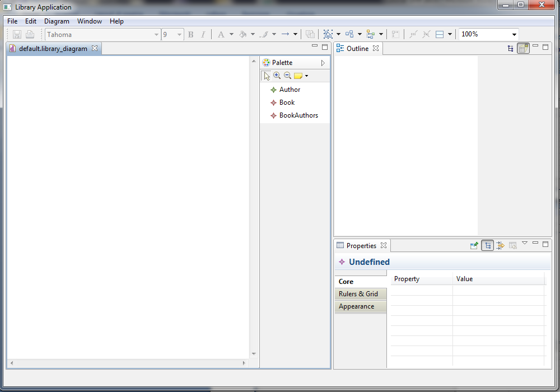This screenshot has width=560, height=392.
Task: Open the Note tool dropdown arrow in palette
Action: (306, 76)
